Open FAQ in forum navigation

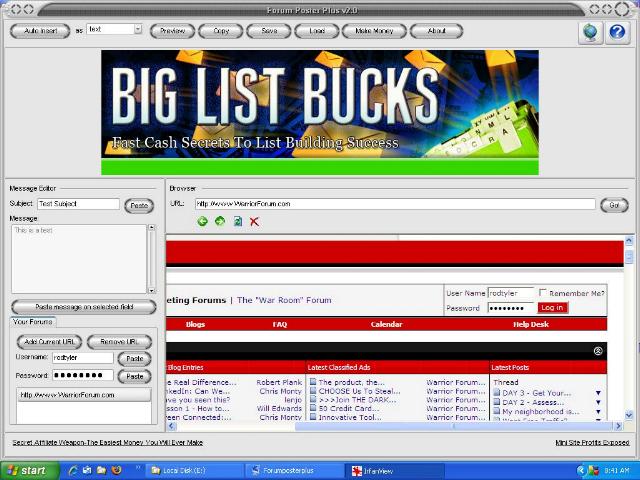point(280,324)
